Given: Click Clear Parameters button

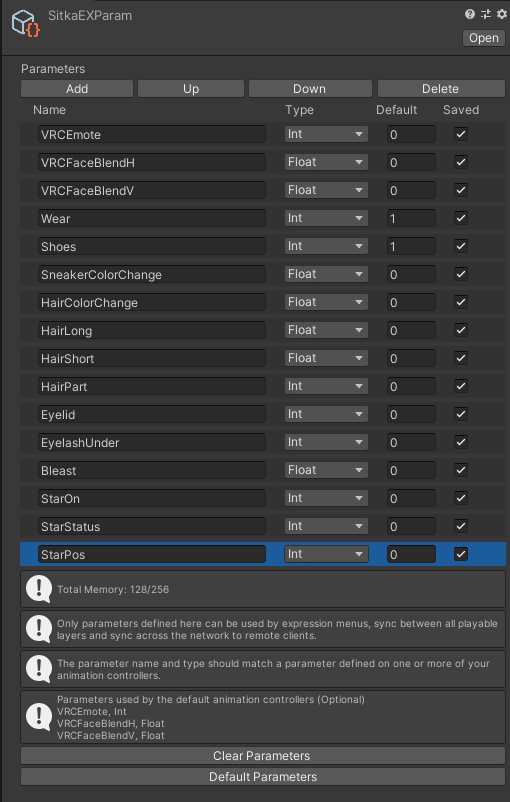Looking at the screenshot, I should (262, 755).
